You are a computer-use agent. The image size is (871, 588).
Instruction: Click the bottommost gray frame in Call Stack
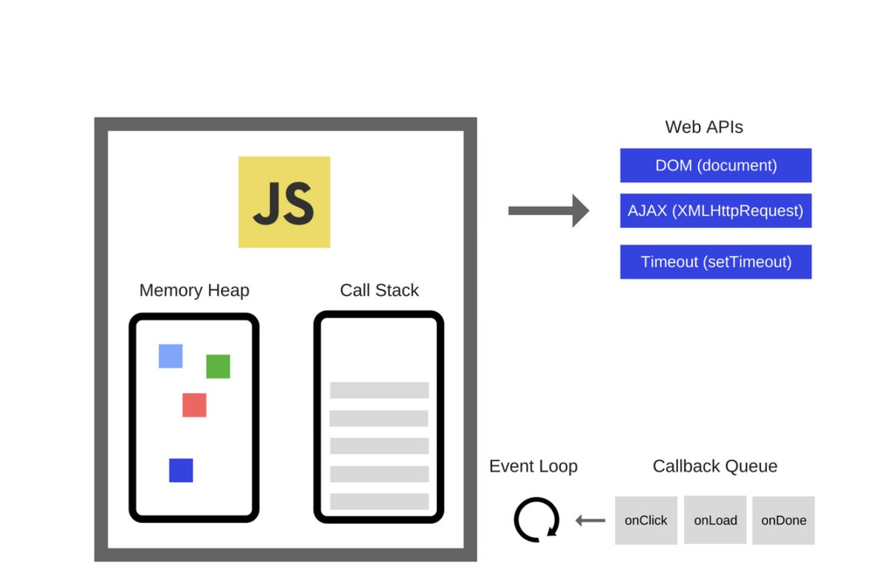pyautogui.click(x=379, y=502)
